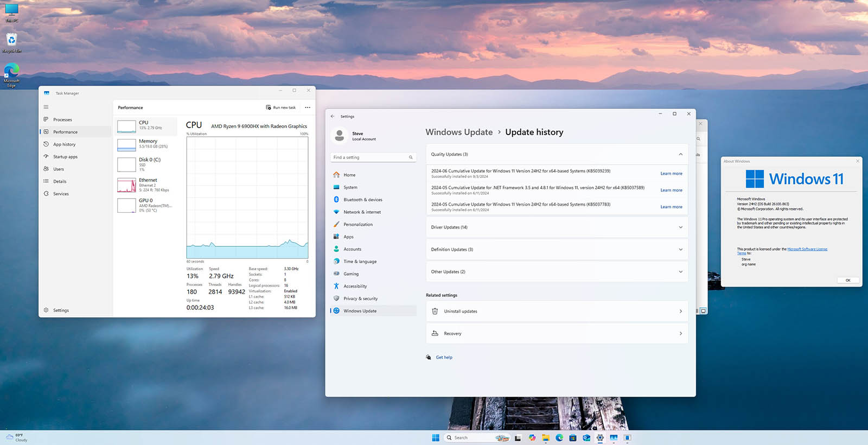Open Home in Settings sidebar
868x445 pixels.
tap(373, 175)
